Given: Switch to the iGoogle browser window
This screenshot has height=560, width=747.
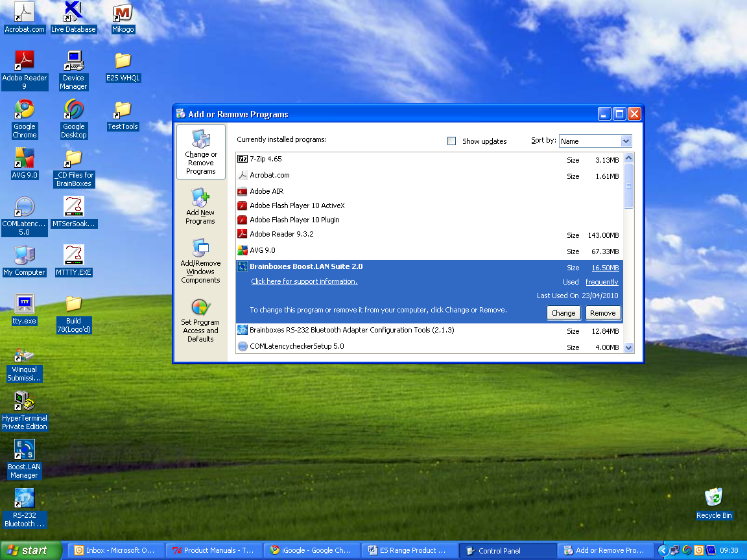Looking at the screenshot, I should 311,550.
